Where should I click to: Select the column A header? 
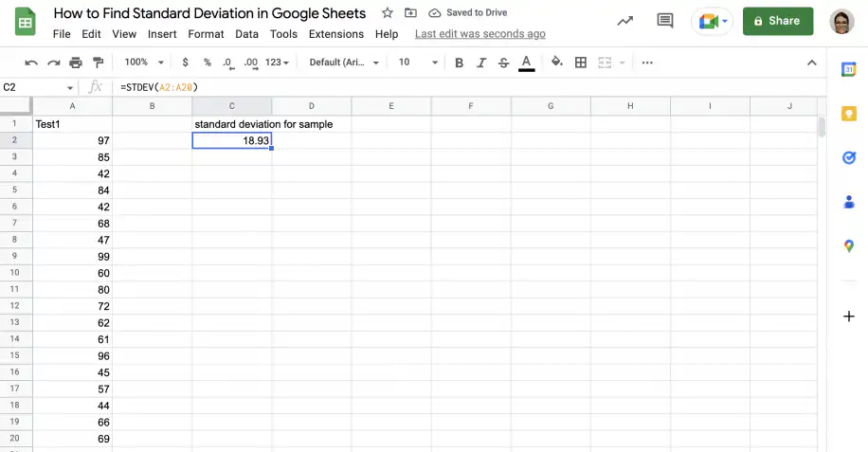pyautogui.click(x=73, y=106)
